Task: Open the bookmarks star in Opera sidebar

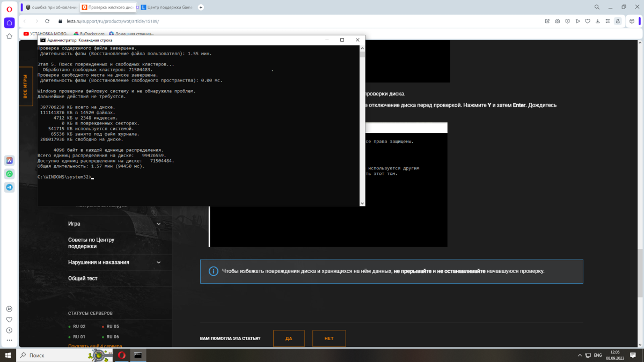Action: (x=9, y=36)
